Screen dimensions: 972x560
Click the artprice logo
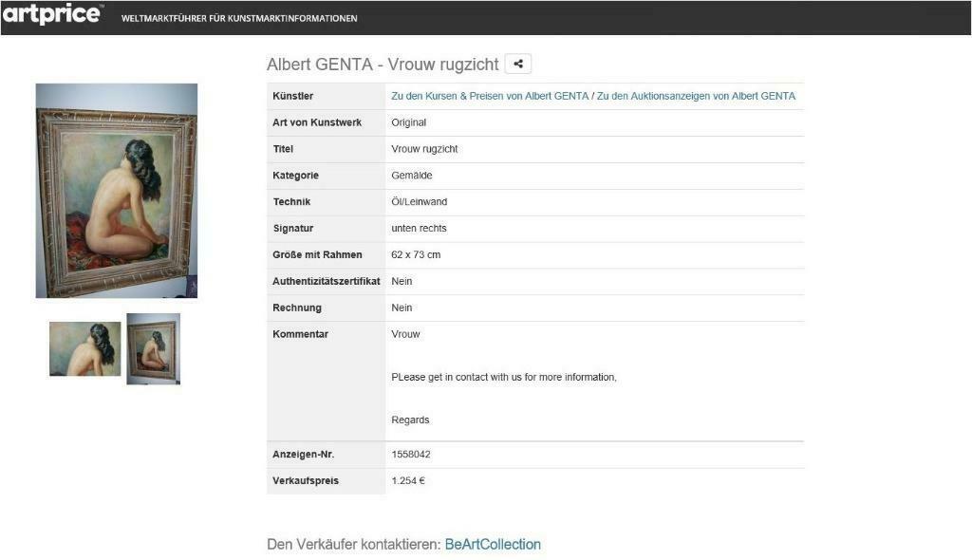pyautogui.click(x=52, y=13)
